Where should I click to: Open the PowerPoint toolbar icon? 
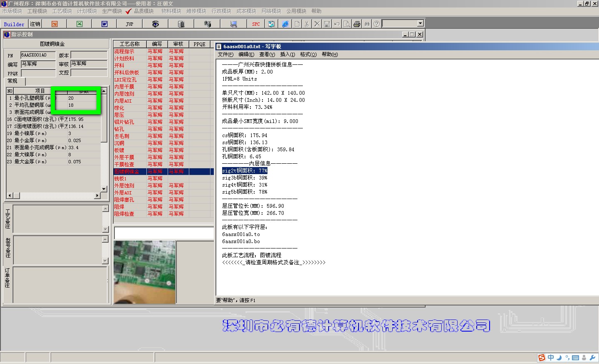(x=54, y=24)
